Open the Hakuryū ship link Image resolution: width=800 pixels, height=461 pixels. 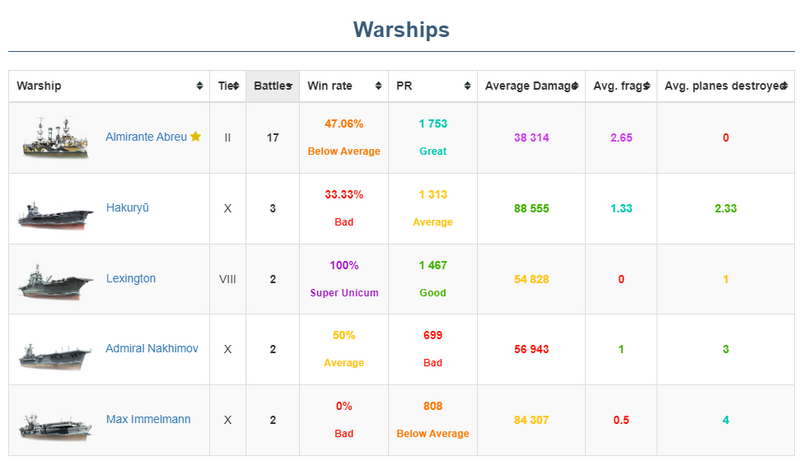(x=127, y=208)
